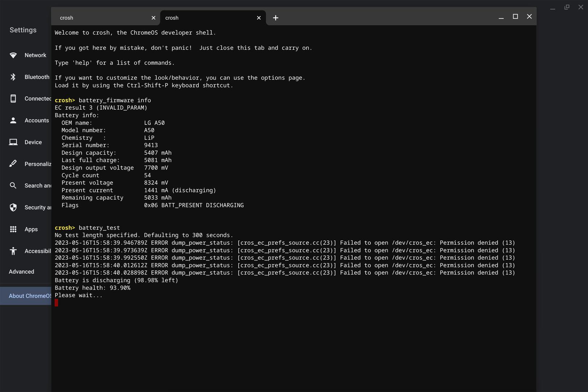Click the Network Wi-Fi icon in sidebar
The height and width of the screenshot is (392, 588).
(13, 55)
